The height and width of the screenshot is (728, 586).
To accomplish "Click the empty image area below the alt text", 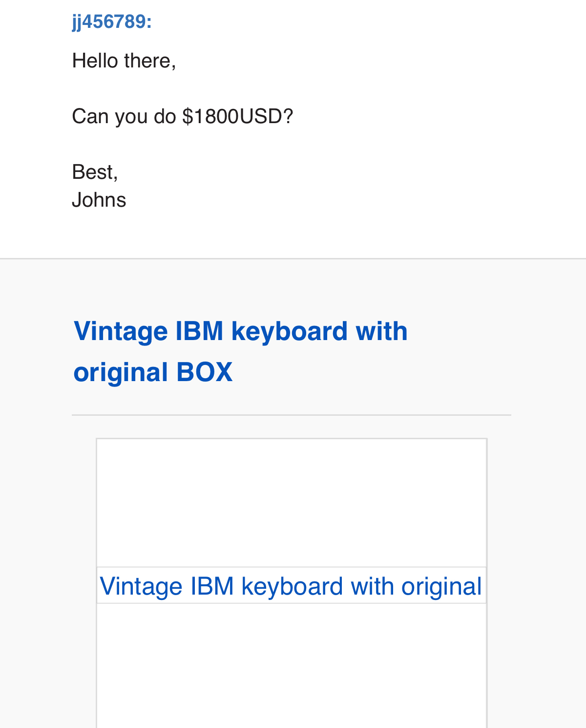I will coord(292,664).
